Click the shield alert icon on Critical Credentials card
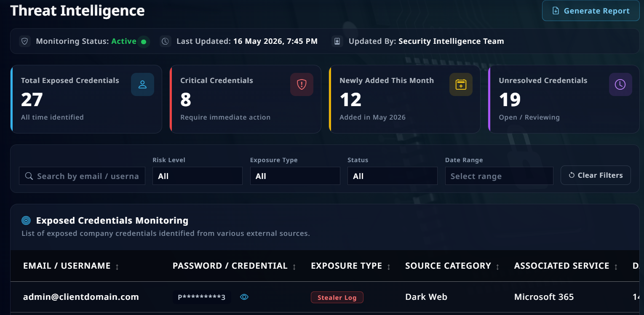 pos(302,84)
